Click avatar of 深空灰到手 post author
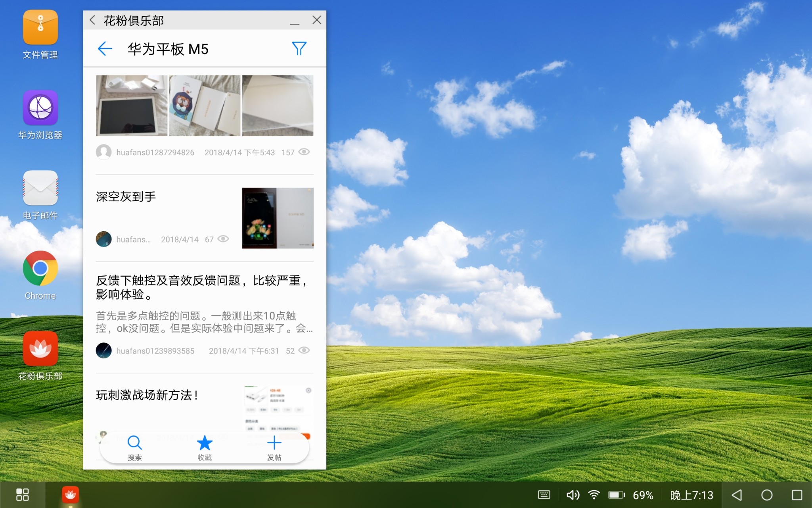 pyautogui.click(x=103, y=239)
